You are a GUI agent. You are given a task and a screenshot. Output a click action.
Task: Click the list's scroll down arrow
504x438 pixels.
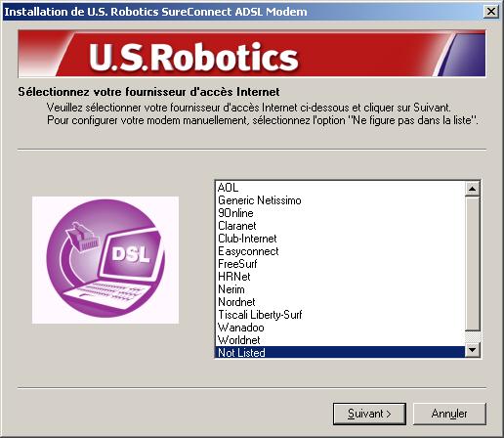click(x=472, y=350)
